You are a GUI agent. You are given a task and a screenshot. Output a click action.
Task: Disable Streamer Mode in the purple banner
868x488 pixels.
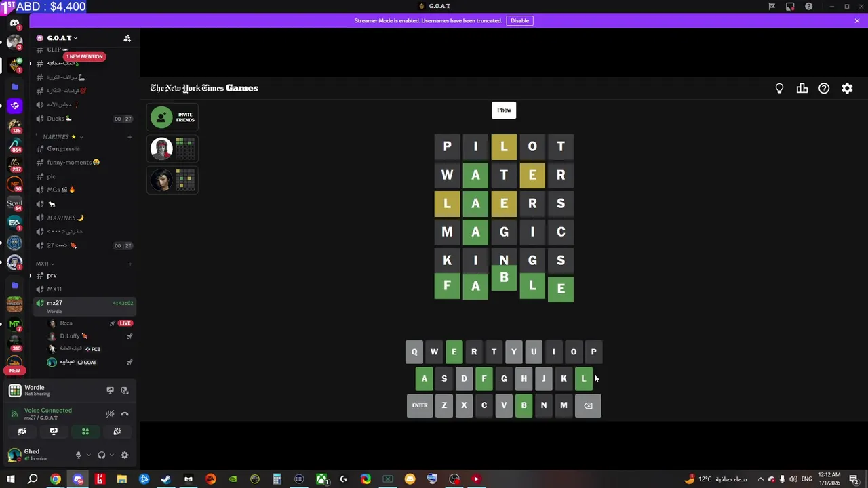point(519,20)
